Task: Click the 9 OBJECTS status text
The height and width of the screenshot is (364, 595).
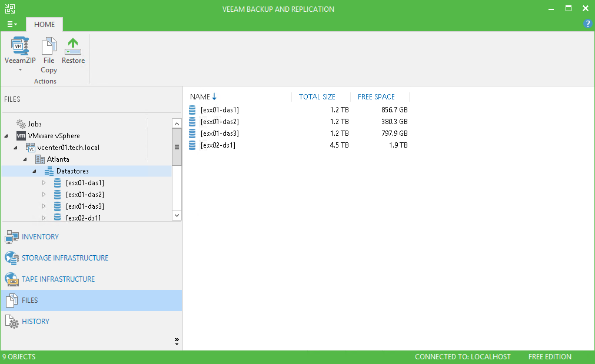Action: (19, 357)
